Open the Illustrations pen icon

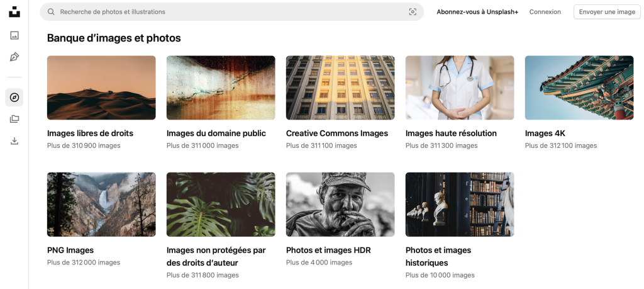(x=14, y=57)
